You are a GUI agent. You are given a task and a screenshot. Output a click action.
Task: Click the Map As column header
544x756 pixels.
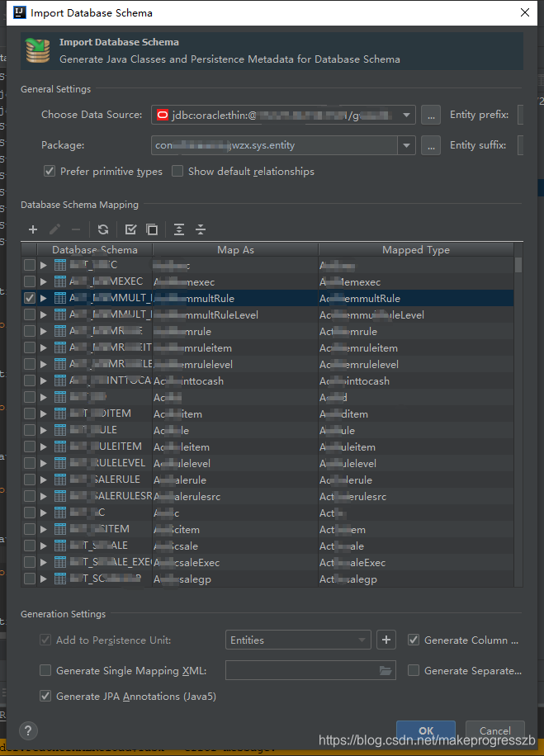(x=235, y=250)
